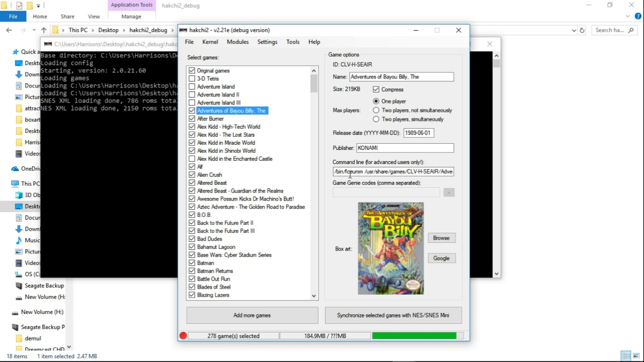Image resolution: width=644 pixels, height=362 pixels.
Task: Click the Bayou Billy box art image
Action: (391, 248)
